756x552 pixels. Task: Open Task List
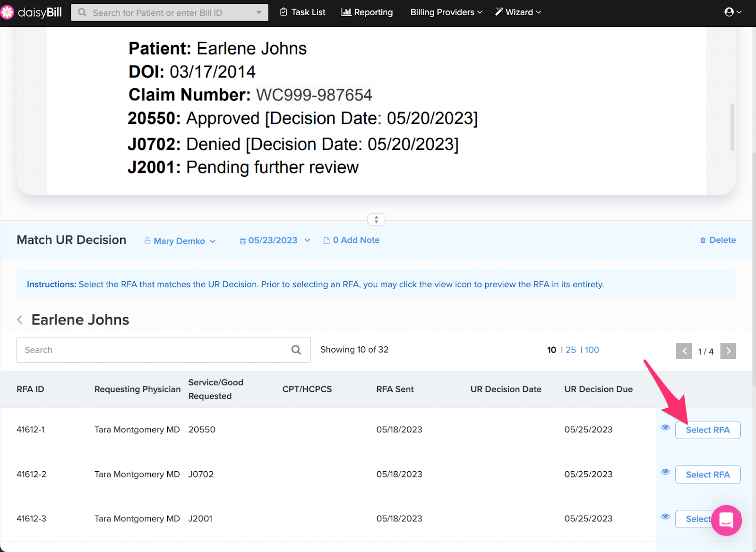[302, 12]
